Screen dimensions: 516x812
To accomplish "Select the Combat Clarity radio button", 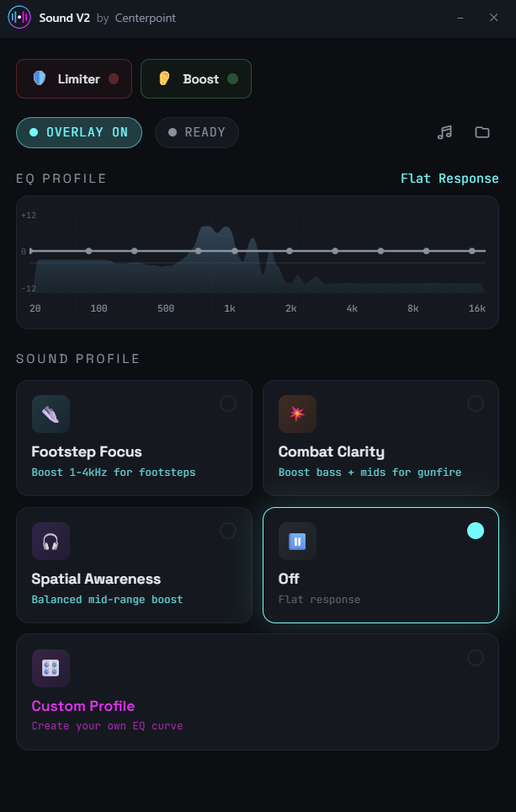I will pos(475,403).
